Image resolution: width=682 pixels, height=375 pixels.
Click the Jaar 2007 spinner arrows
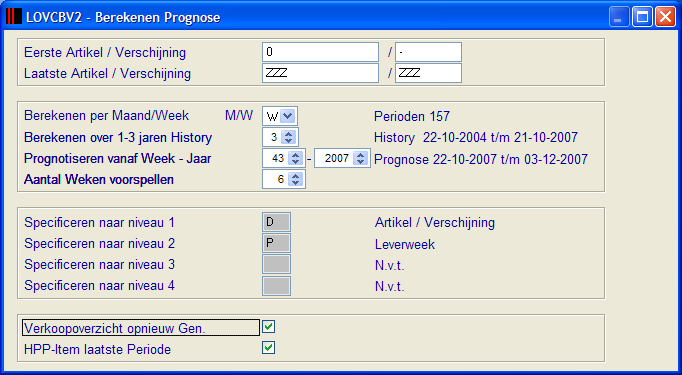[361, 158]
